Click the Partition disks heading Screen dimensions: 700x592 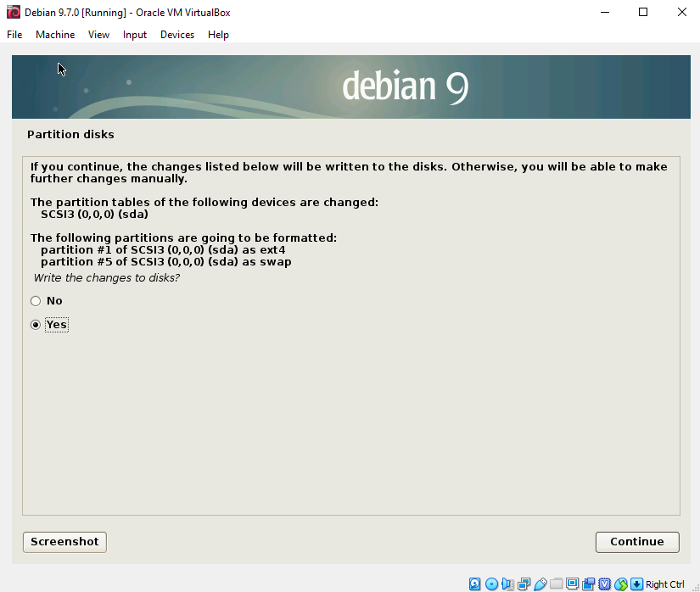point(70,134)
